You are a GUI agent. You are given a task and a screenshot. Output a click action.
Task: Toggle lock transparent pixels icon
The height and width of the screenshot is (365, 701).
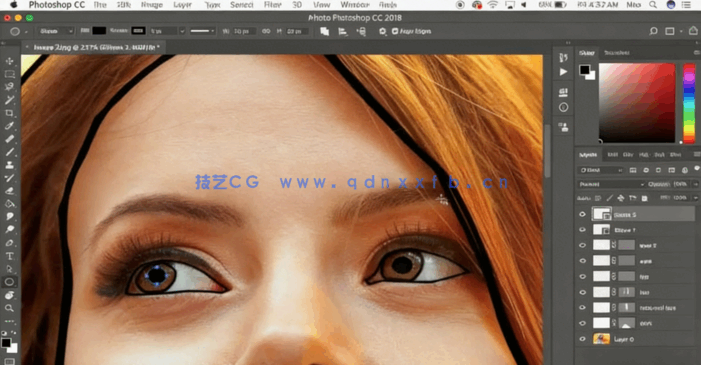[598, 198]
